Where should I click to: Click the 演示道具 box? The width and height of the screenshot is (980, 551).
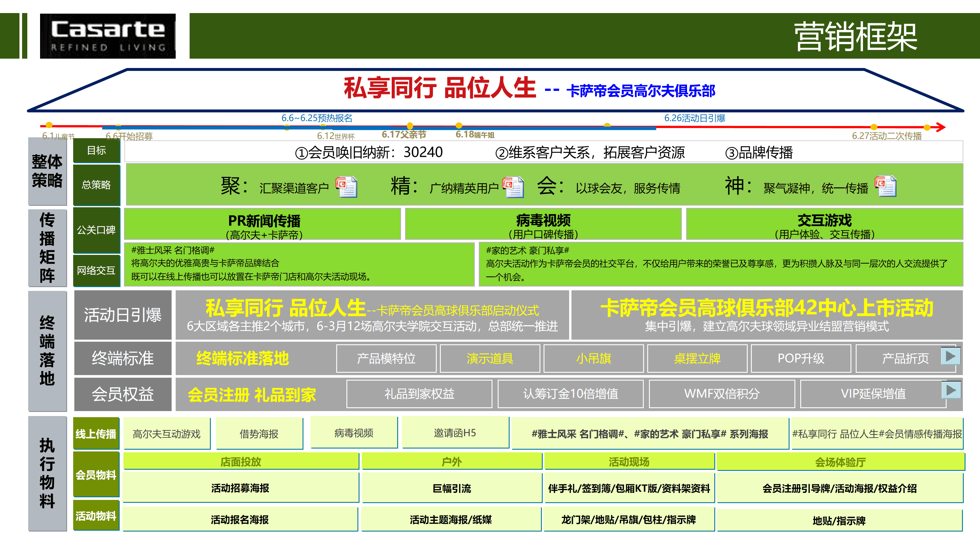click(x=490, y=358)
